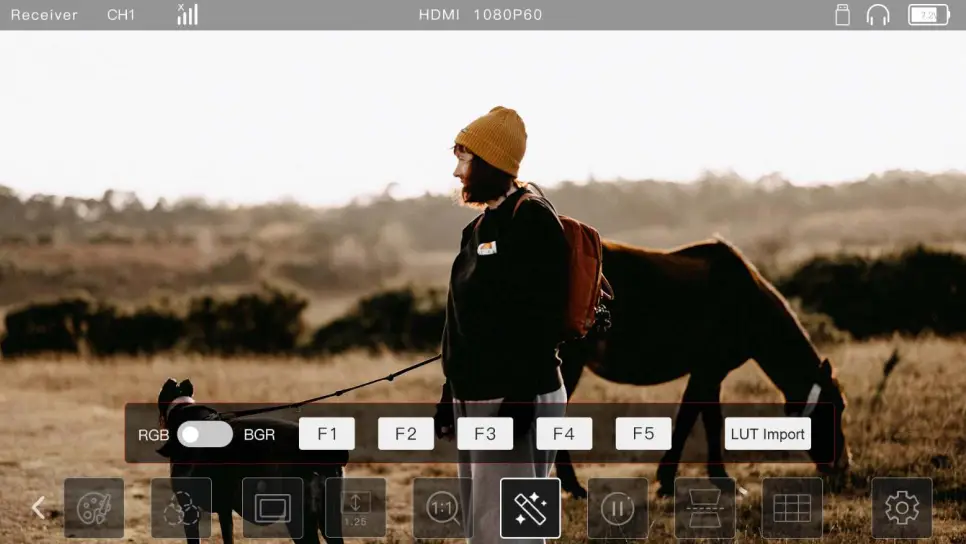Open the color palette tool
Screen dimensions: 966x544
point(94,508)
